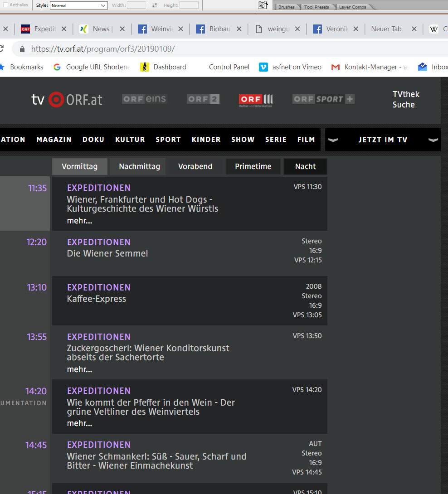Switch to the Brushes panel tab
The height and width of the screenshot is (494, 448).
point(286,7)
